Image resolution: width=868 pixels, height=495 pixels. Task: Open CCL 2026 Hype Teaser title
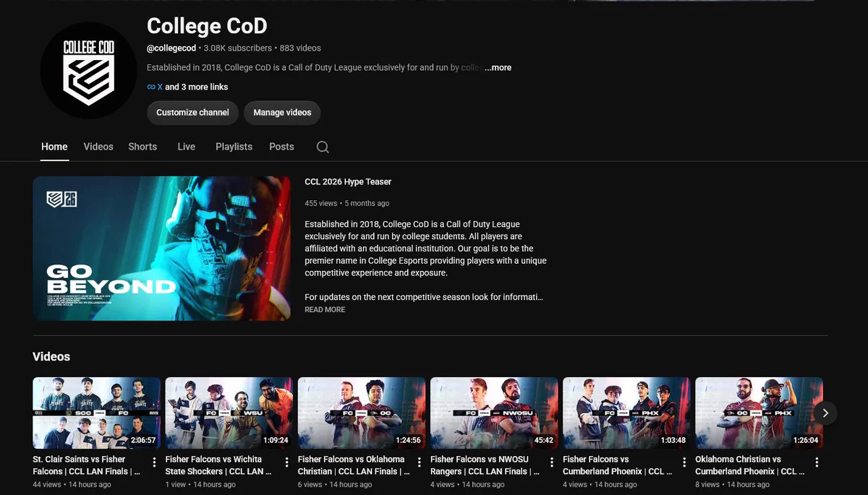pos(348,182)
